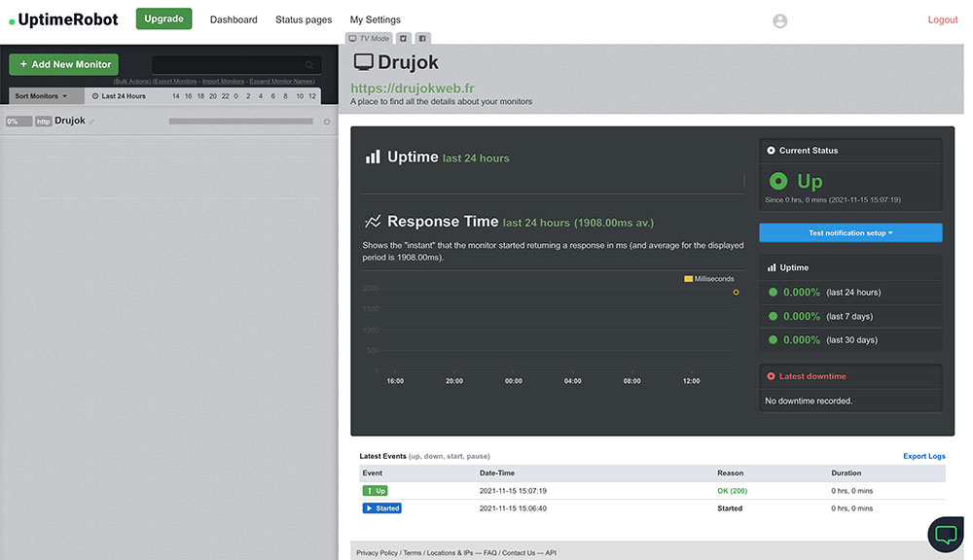Click the 0% badge on Drujok row
This screenshot has height=560, width=973.
(x=18, y=122)
